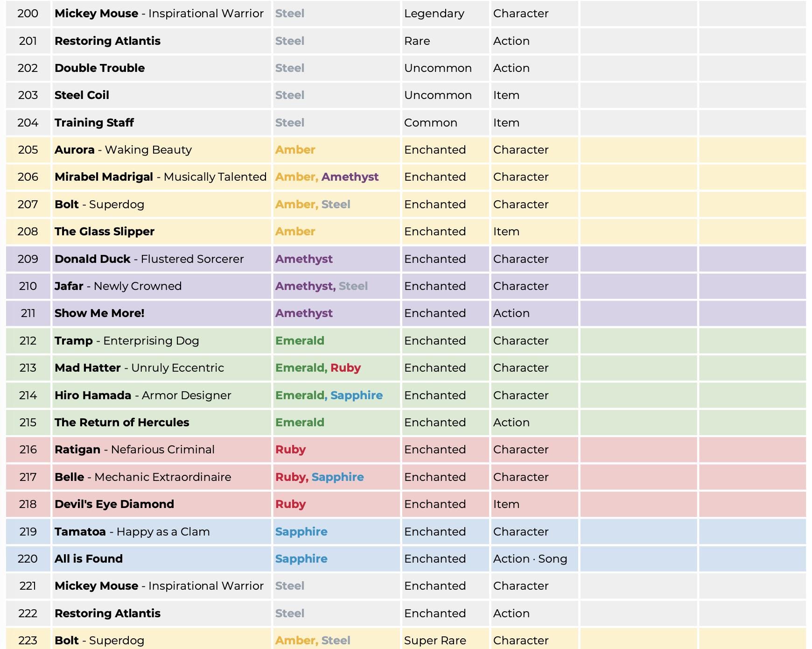Select 'Uncommon' rarity in Steel Coil row
The image size is (812, 649).
pos(438,95)
